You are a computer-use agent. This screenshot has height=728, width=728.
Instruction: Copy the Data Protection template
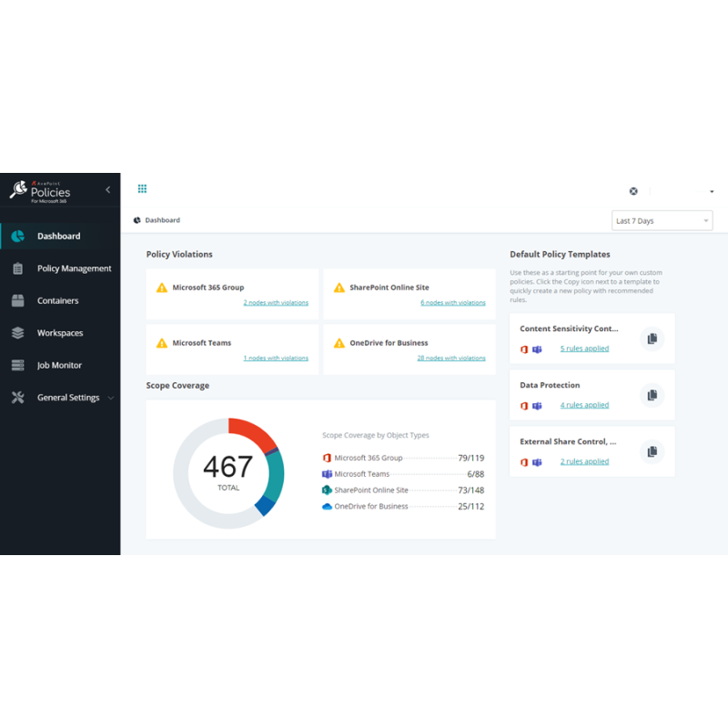point(652,395)
